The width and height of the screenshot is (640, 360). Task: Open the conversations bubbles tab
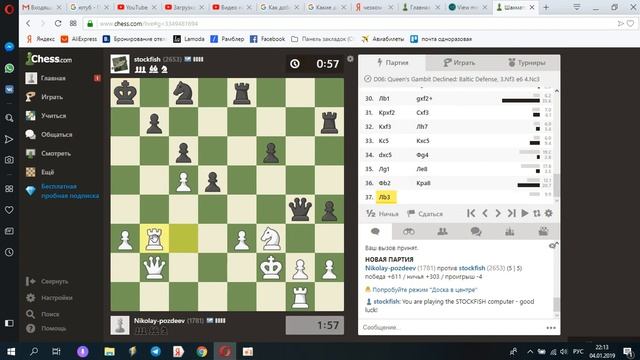point(476,232)
